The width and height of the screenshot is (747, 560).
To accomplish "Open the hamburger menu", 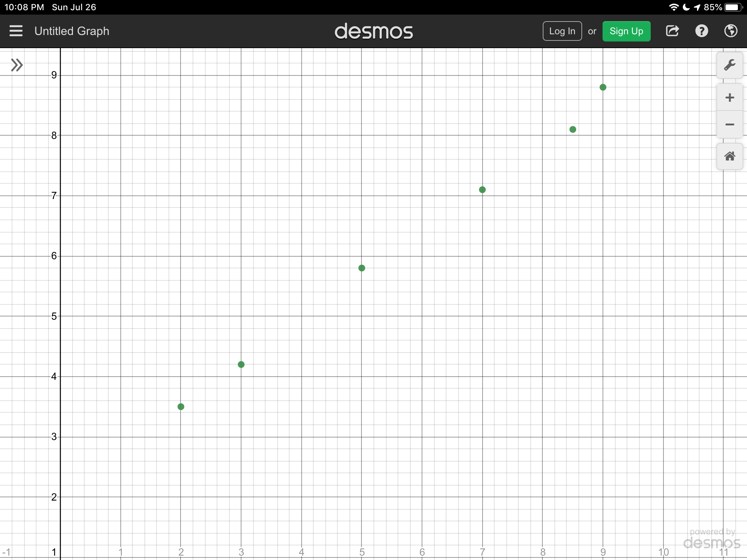I will (16, 31).
